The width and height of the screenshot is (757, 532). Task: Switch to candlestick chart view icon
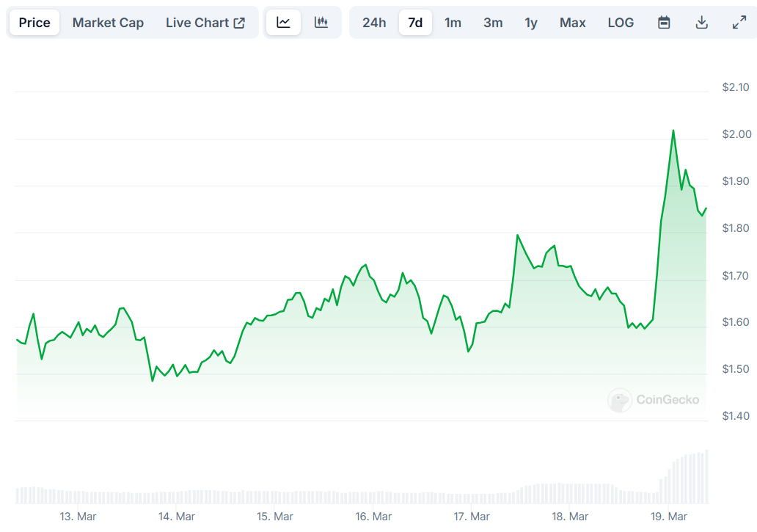coord(321,23)
